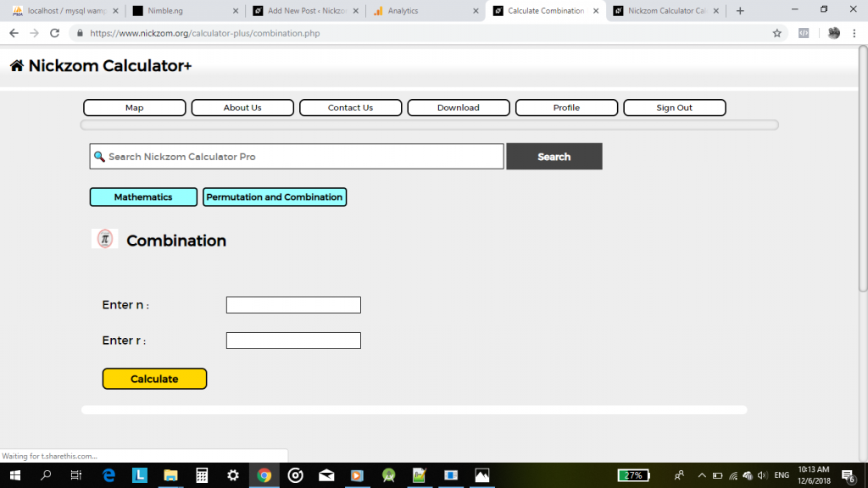Screen dimensions: 868x488
Task: Open the Windows Start menu
Action: (x=15, y=475)
